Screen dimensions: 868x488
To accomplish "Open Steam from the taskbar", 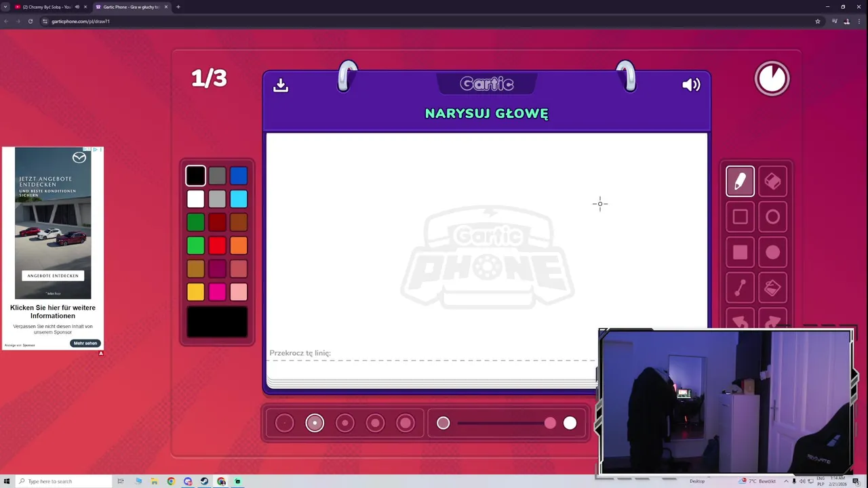I will (x=204, y=481).
